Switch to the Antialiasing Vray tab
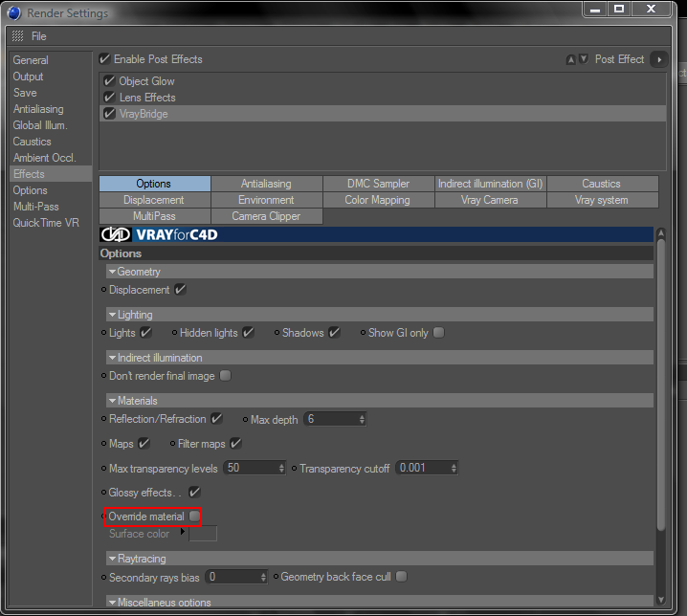687x616 pixels. click(x=266, y=184)
